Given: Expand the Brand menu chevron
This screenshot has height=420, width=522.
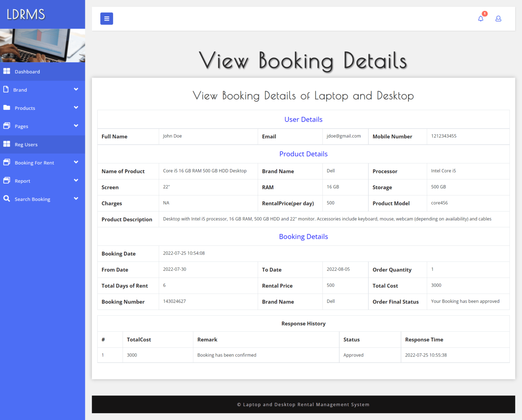Looking at the screenshot, I should click(x=76, y=89).
